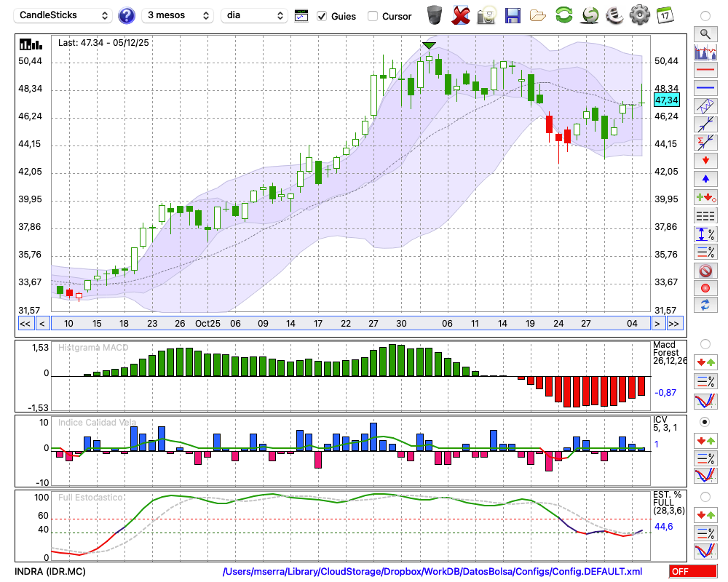728x582 pixels.
Task: Open settings with the gear icon
Action: pyautogui.click(x=639, y=15)
